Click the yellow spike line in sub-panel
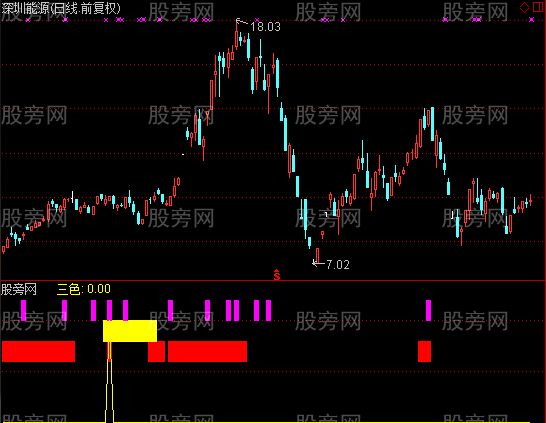This screenshot has width=546, height=423. pyautogui.click(x=109, y=383)
